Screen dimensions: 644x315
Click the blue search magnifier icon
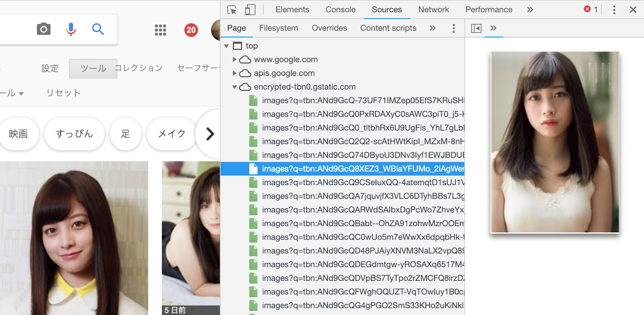tap(98, 29)
